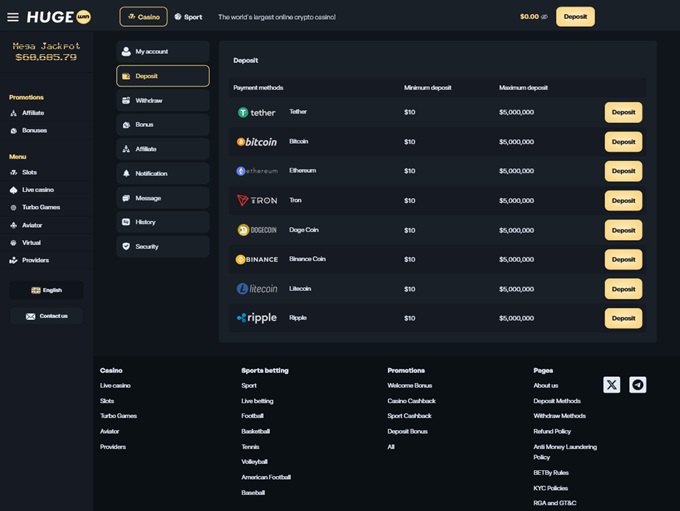The image size is (680, 511).
Task: Open Security in account menu
Action: coord(162,246)
